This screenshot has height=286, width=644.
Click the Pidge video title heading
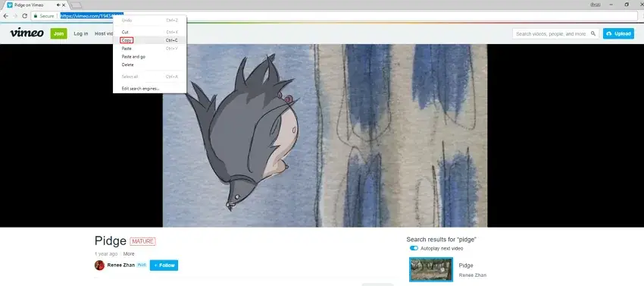pyautogui.click(x=110, y=241)
